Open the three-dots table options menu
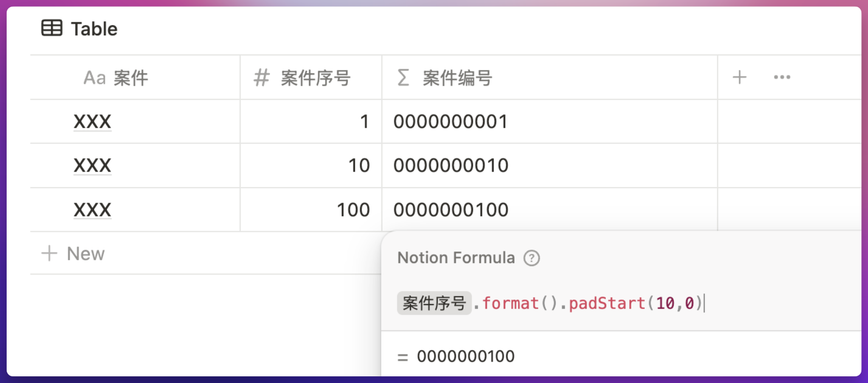The height and width of the screenshot is (383, 868). click(782, 77)
